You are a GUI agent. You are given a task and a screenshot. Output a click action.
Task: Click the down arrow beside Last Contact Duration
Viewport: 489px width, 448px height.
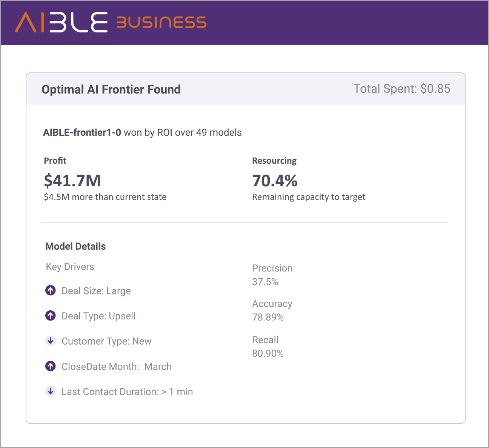pos(51,391)
